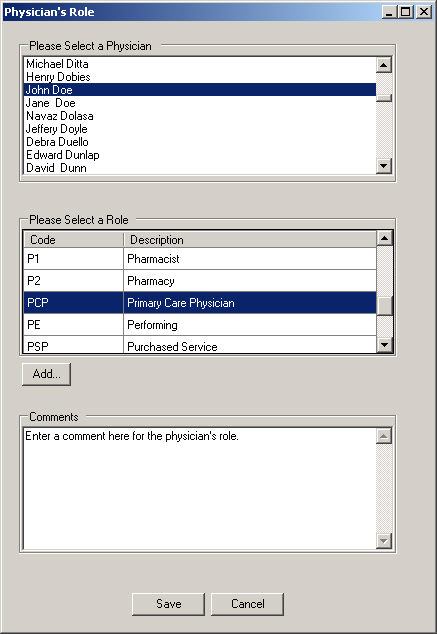Screen dimensions: 437x634
Task: Sort roles by Code column header
Action: pyautogui.click(x=73, y=239)
